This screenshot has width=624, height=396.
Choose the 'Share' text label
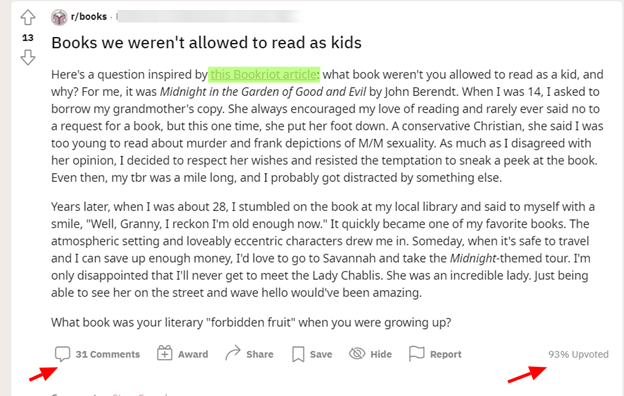[260, 354]
